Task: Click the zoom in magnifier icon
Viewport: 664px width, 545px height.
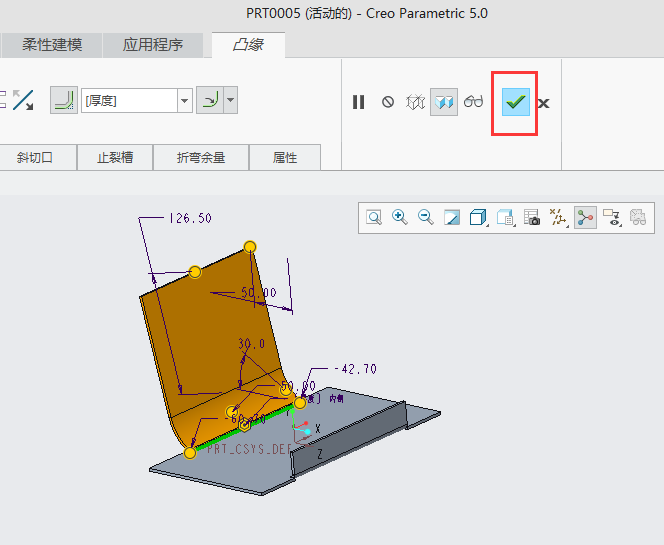Action: pos(400,217)
